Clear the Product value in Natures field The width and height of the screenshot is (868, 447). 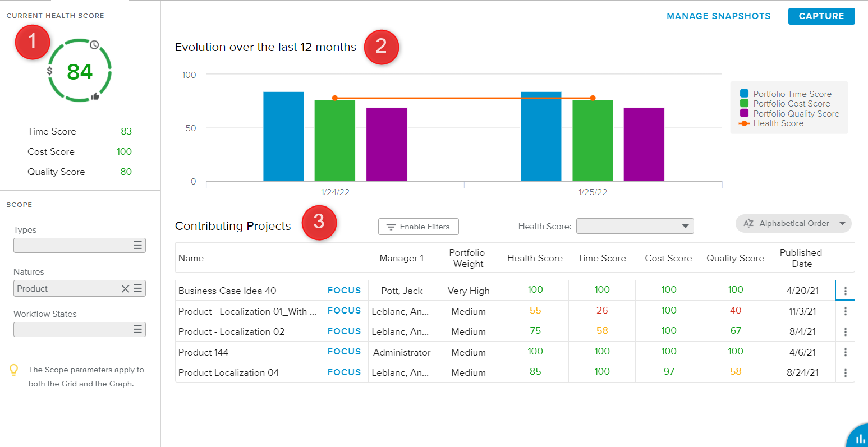pyautogui.click(x=125, y=289)
